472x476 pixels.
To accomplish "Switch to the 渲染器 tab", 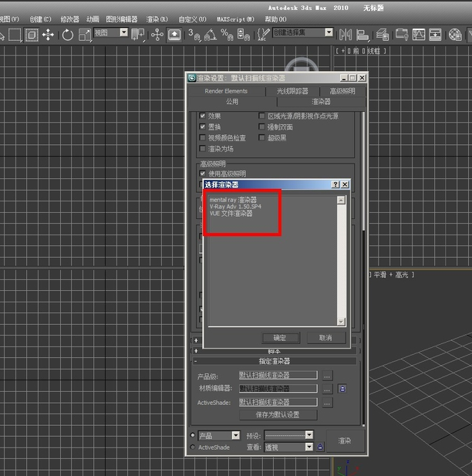I will click(321, 102).
